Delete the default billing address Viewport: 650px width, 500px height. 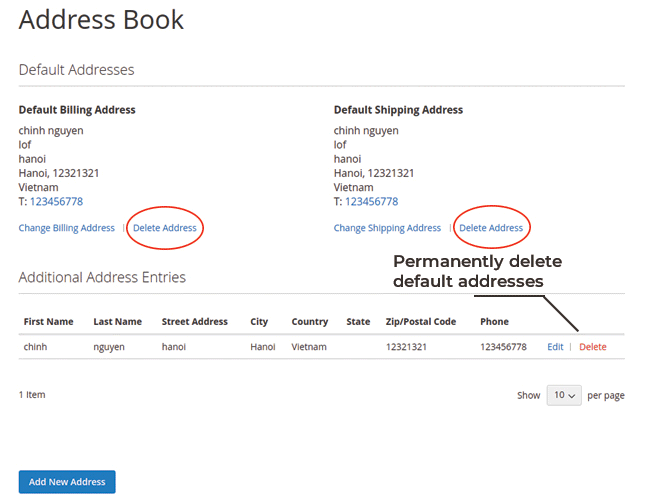165,228
